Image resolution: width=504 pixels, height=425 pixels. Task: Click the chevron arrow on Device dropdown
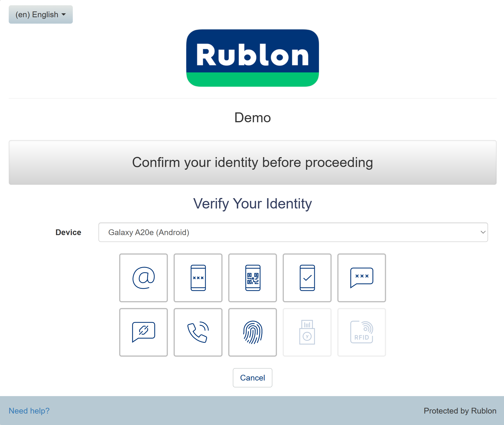pos(483,232)
